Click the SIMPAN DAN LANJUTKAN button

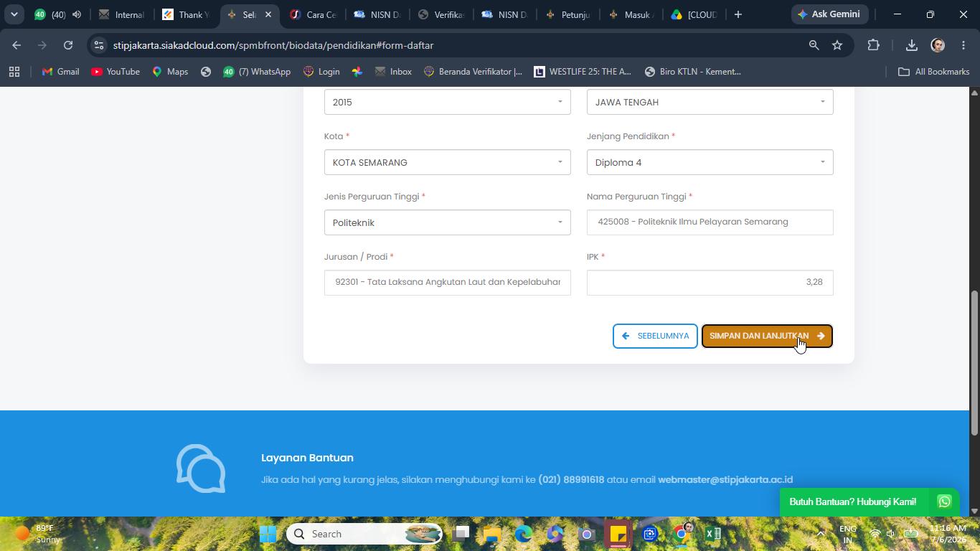pos(767,336)
